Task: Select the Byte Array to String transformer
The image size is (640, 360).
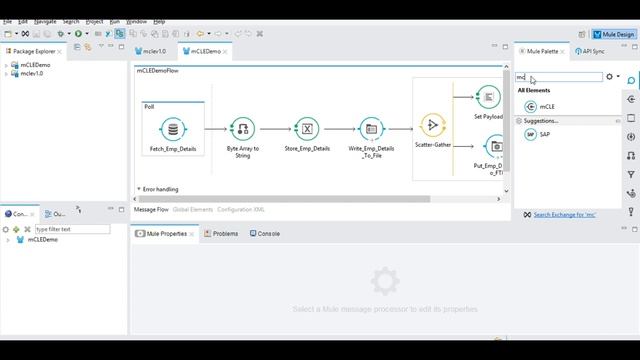Action: [x=242, y=129]
